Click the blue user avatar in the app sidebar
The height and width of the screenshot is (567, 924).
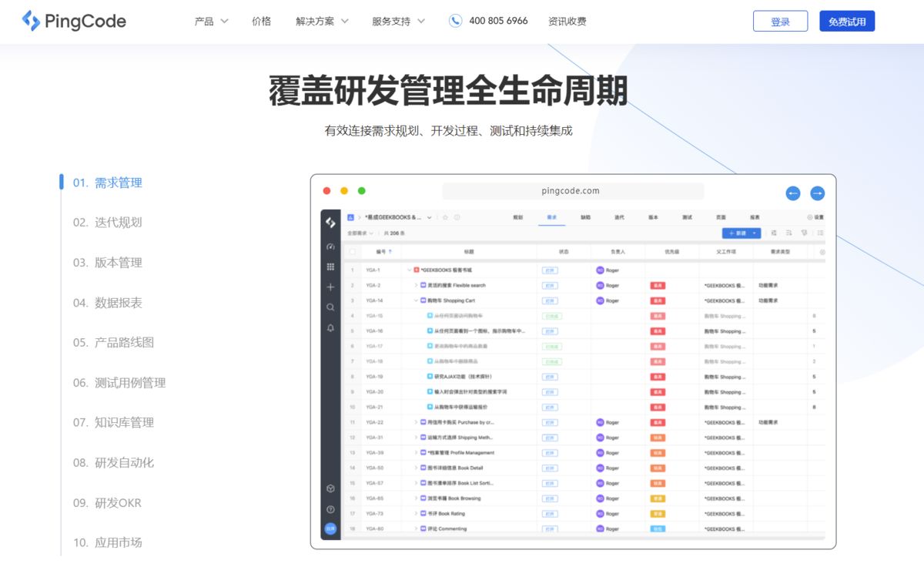(330, 528)
